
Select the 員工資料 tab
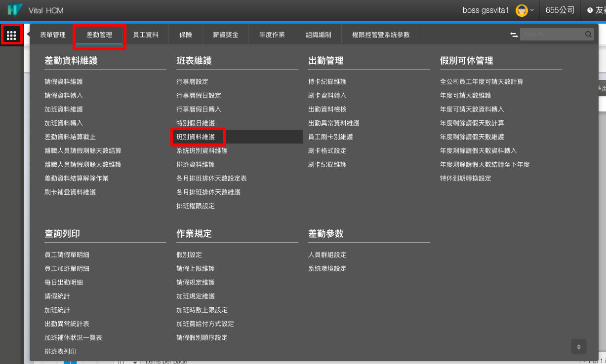146,35
